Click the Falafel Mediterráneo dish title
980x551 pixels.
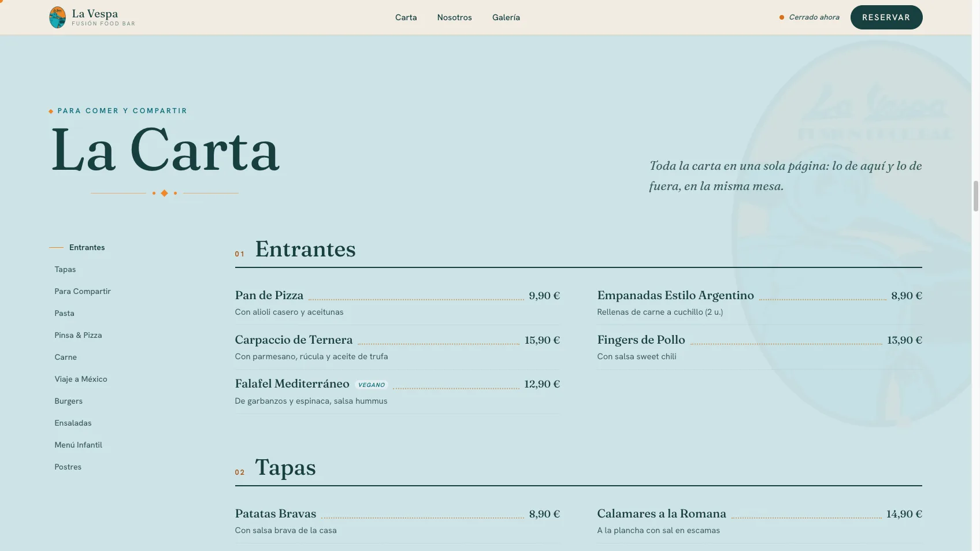point(292,384)
